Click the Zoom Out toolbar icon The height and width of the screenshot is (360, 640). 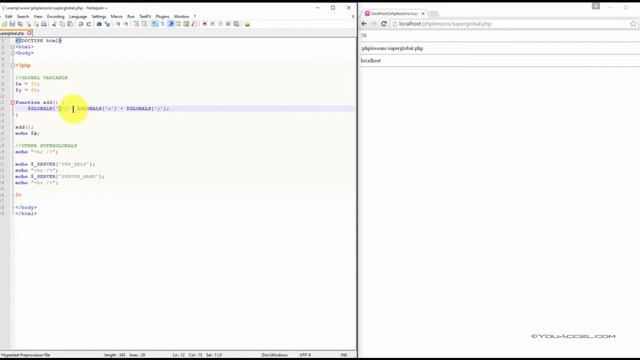[x=125, y=24]
